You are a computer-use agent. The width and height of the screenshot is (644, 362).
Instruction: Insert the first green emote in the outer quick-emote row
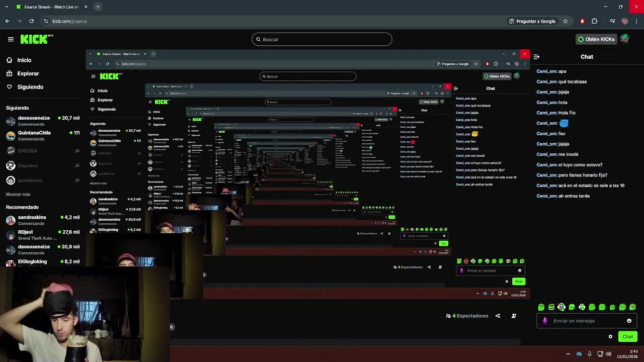point(541,307)
